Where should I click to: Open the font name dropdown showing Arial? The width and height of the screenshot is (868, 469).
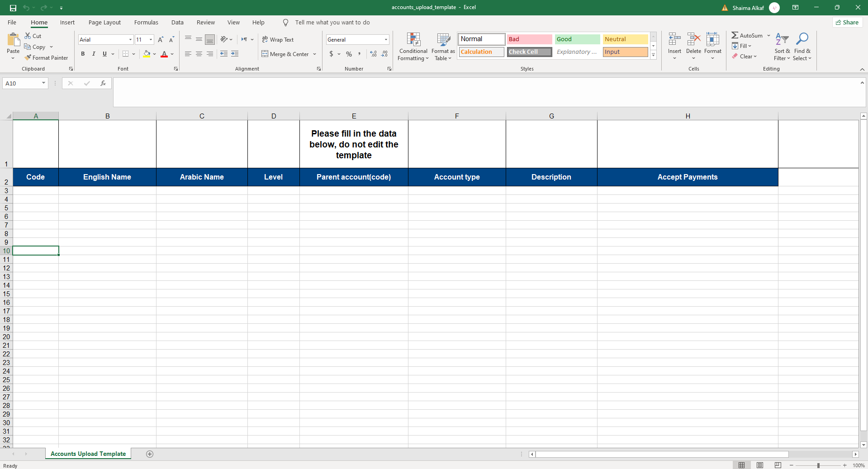[x=130, y=40]
